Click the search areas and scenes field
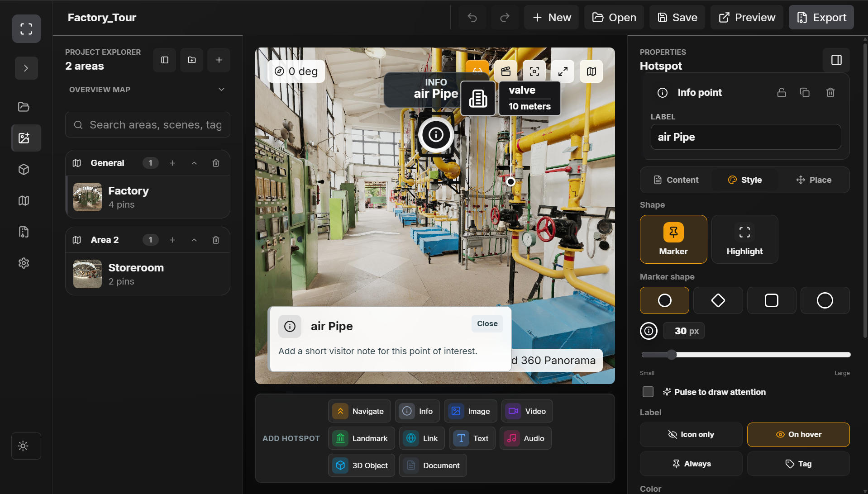Screen dimensions: 868x494 [148, 125]
